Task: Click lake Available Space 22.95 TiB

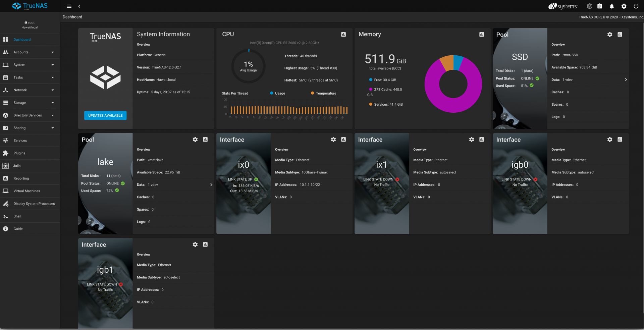Action: [158, 172]
